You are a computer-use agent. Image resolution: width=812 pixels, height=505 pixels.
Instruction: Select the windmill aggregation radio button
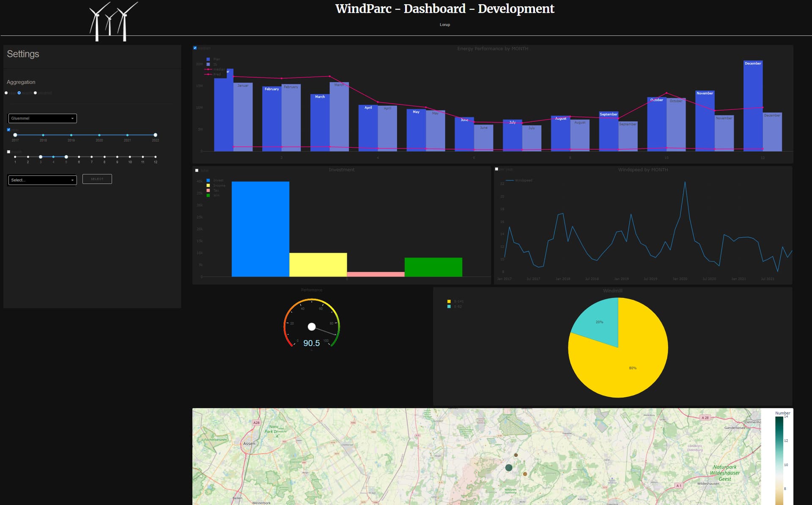pyautogui.click(x=36, y=93)
